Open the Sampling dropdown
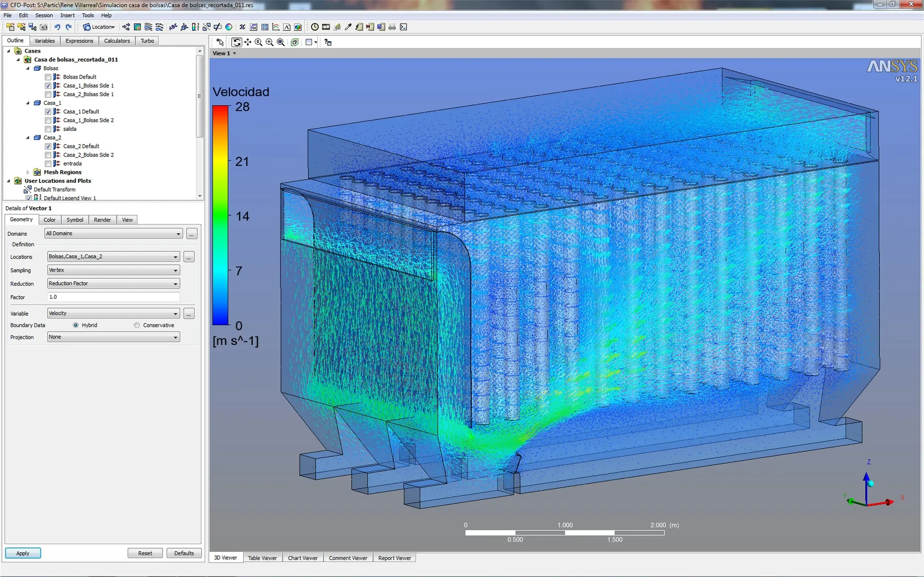Viewport: 924px width, 577px height. [113, 270]
